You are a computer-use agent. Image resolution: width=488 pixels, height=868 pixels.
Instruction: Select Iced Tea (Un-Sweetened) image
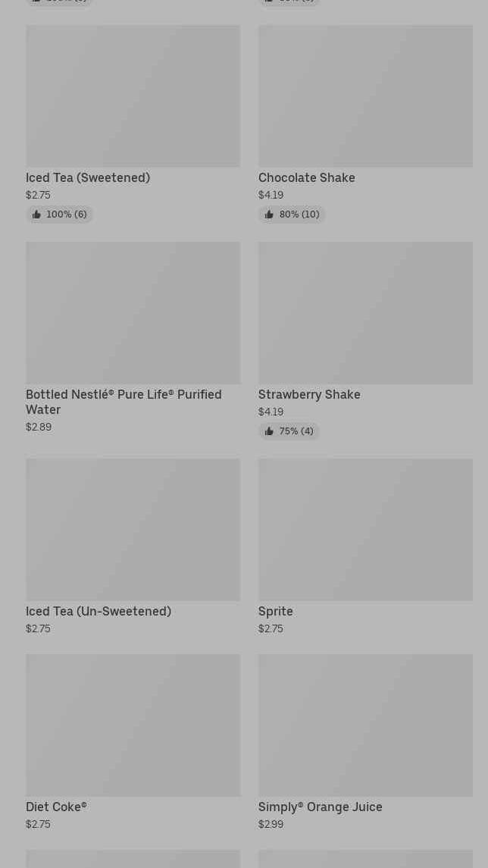[x=133, y=530]
